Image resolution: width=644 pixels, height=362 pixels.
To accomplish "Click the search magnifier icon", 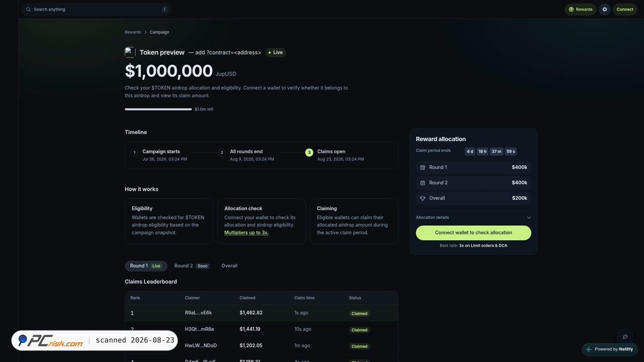I will tap(28, 9).
